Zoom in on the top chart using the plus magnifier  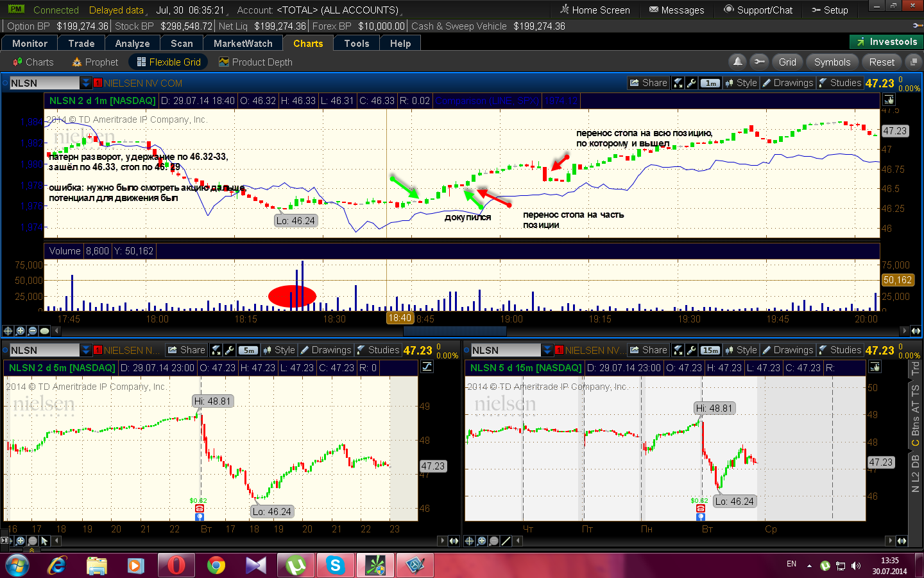(x=20, y=331)
